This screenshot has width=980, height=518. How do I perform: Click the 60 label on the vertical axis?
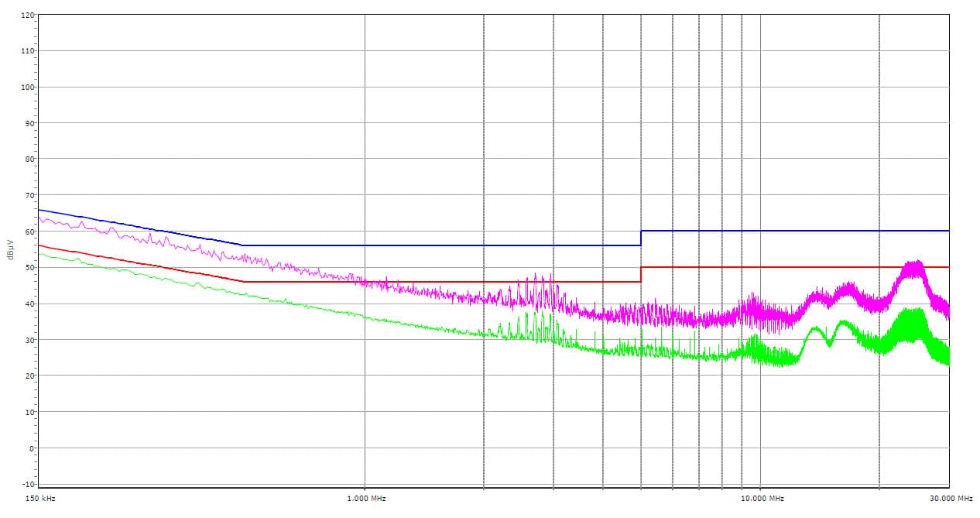click(x=29, y=232)
